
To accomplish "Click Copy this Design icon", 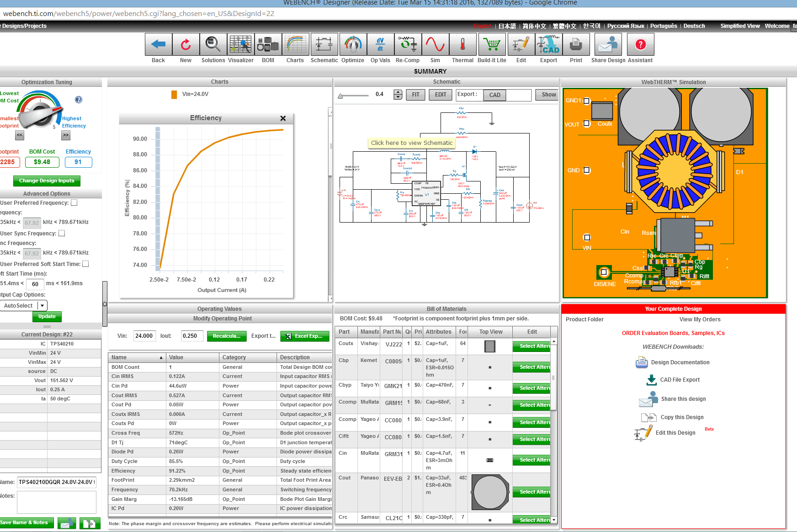I will click(648, 417).
